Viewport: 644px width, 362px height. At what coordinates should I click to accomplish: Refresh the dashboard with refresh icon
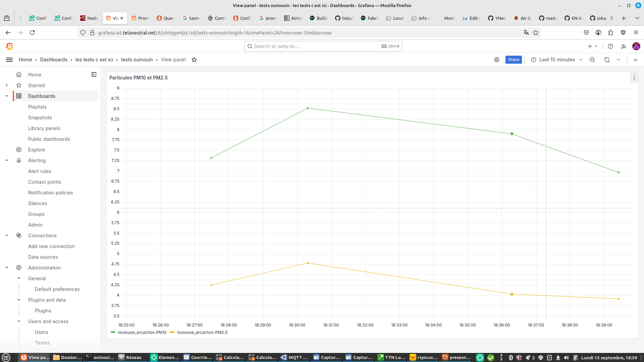point(607,60)
